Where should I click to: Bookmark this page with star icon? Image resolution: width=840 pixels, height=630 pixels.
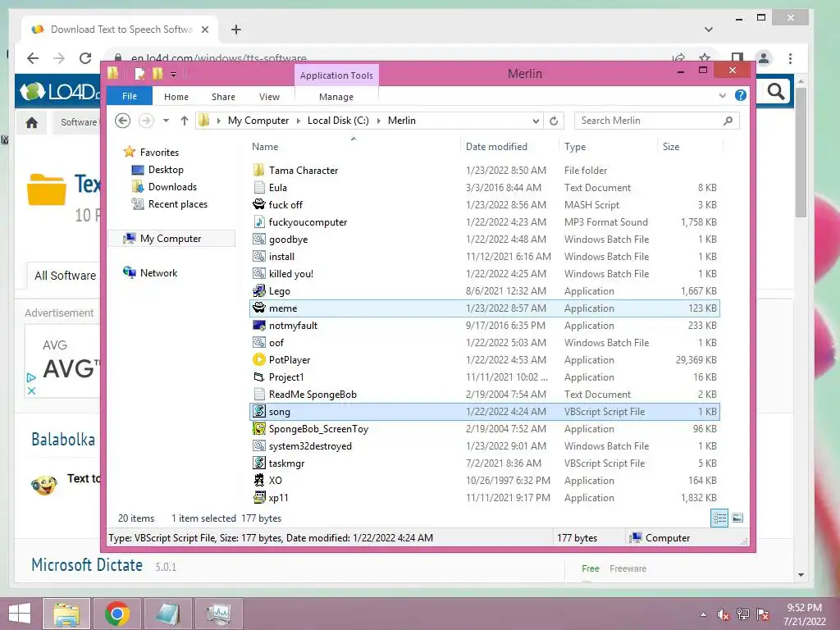[x=705, y=58]
